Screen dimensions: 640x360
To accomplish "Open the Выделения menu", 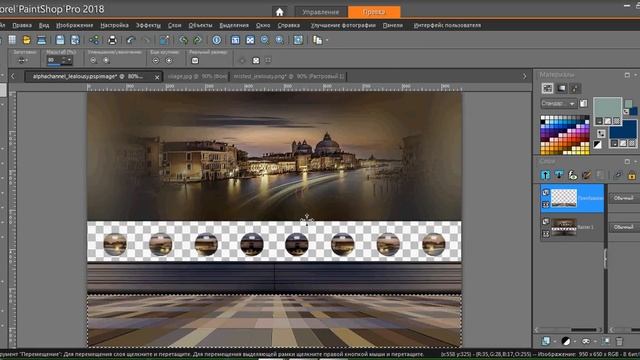I will tap(234, 25).
